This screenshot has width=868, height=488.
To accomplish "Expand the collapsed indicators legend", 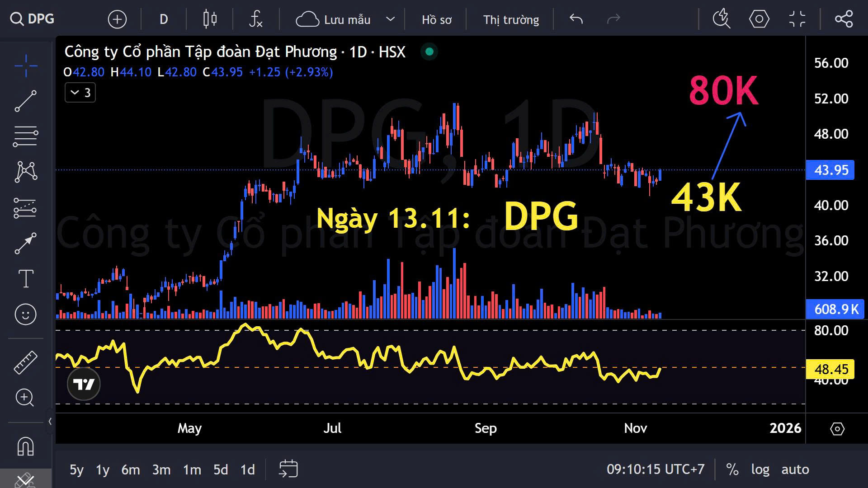I will coord(80,93).
